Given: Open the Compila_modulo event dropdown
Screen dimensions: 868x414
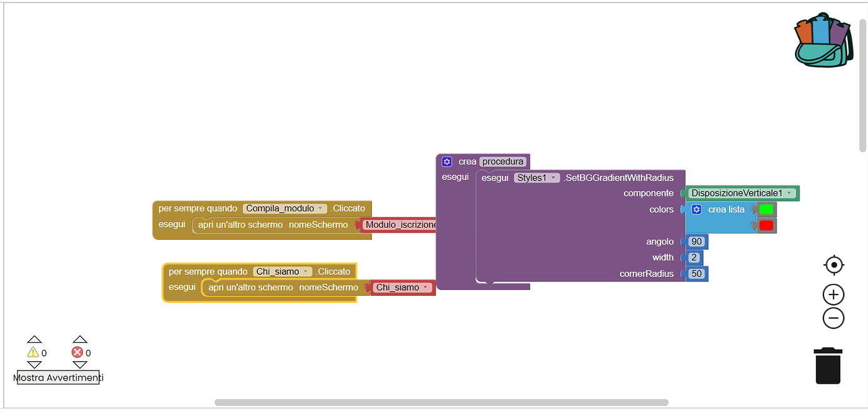Looking at the screenshot, I should 322,208.
